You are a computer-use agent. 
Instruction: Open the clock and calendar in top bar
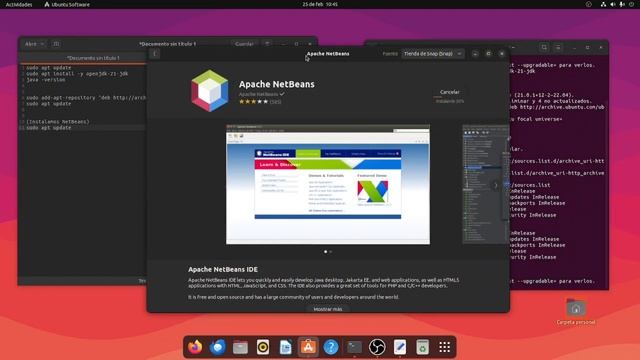coord(320,4)
